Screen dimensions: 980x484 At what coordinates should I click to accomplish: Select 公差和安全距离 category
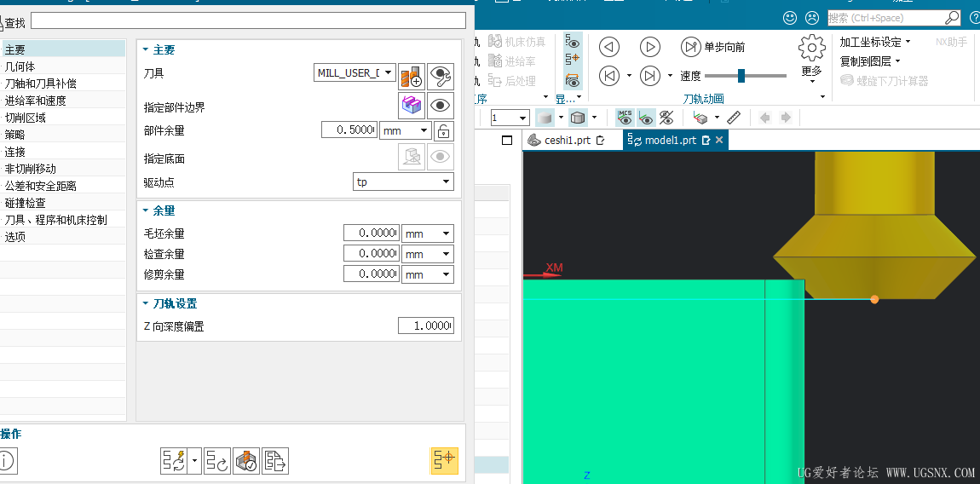tap(62, 186)
